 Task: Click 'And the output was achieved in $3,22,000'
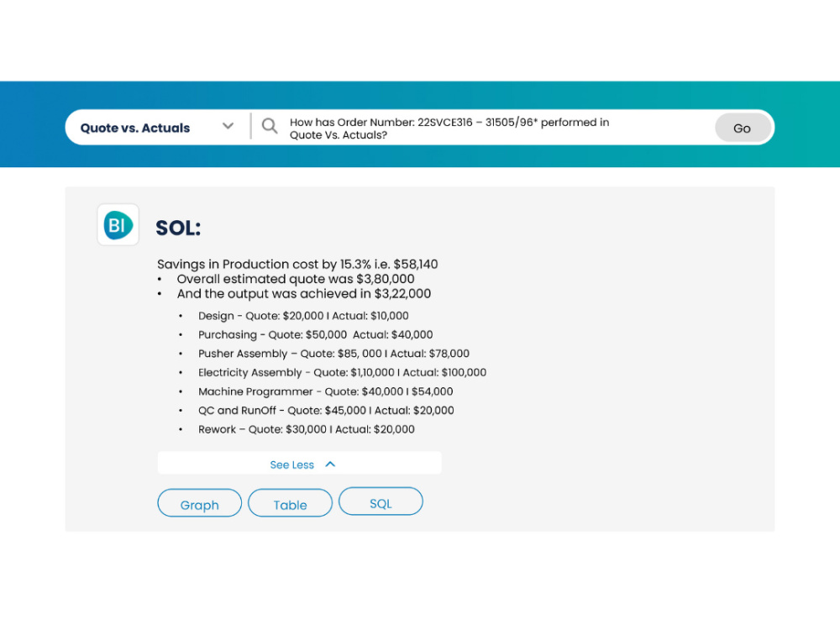click(x=304, y=293)
